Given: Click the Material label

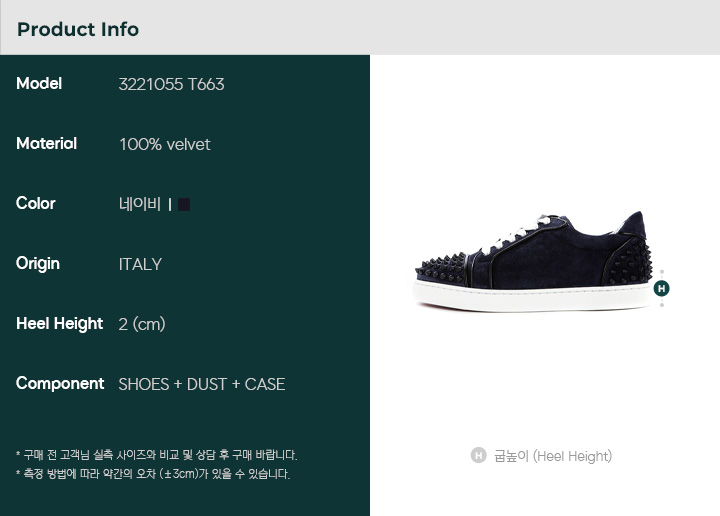Looking at the screenshot, I should [x=46, y=144].
